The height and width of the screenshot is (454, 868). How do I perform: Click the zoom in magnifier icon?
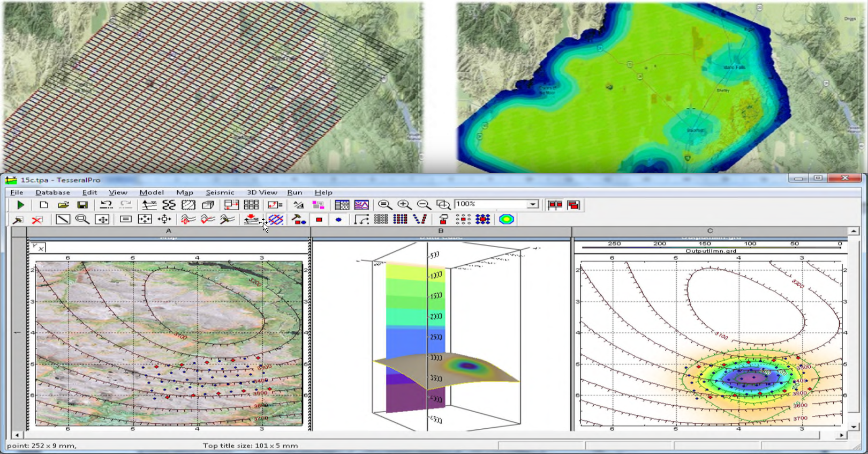click(x=404, y=205)
